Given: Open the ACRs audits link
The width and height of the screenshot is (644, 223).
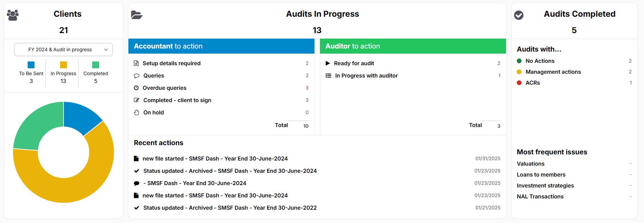Looking at the screenshot, I should [x=533, y=83].
